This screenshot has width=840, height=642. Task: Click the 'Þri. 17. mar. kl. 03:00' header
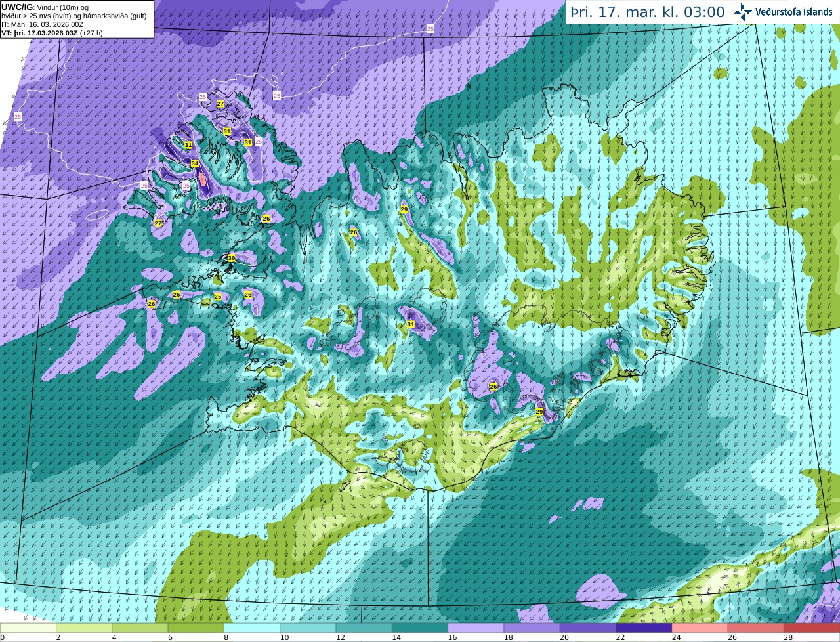[x=648, y=12]
